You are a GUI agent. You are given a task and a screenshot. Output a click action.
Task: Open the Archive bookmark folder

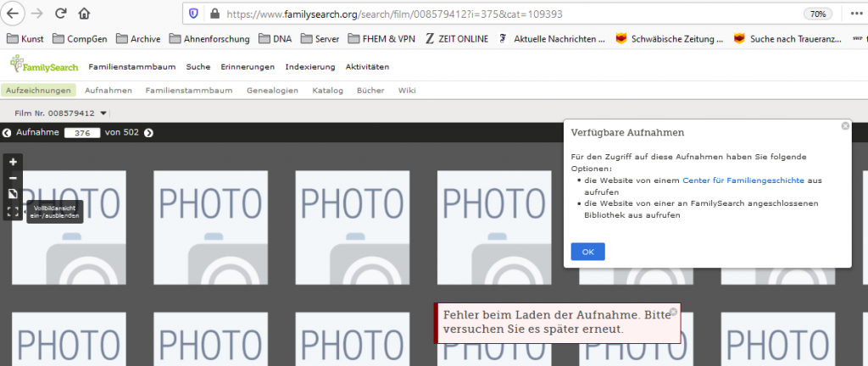[x=138, y=39]
